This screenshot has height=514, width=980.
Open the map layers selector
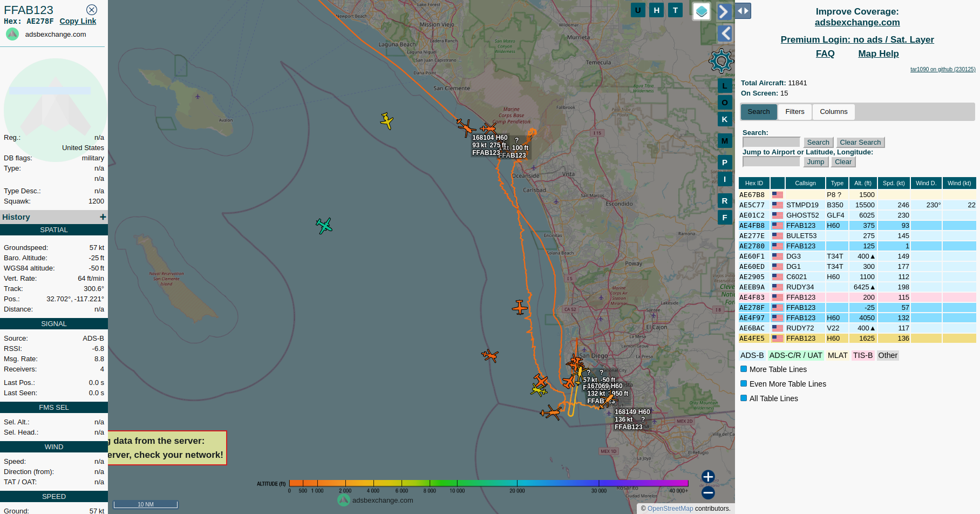[x=701, y=11]
